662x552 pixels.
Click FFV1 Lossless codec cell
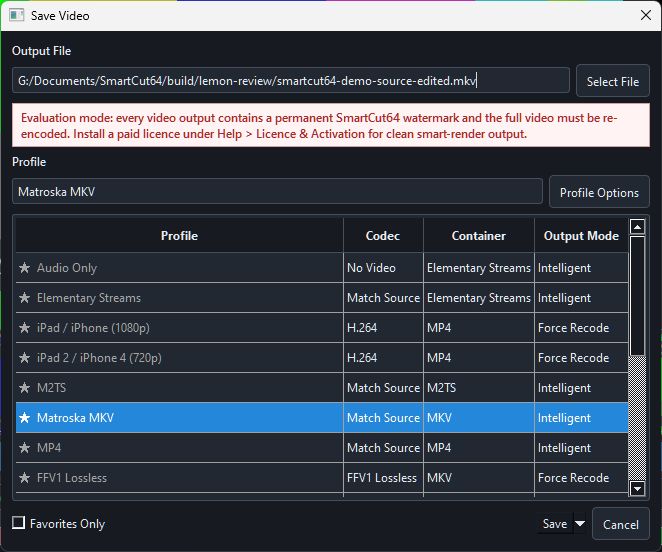click(x=383, y=478)
